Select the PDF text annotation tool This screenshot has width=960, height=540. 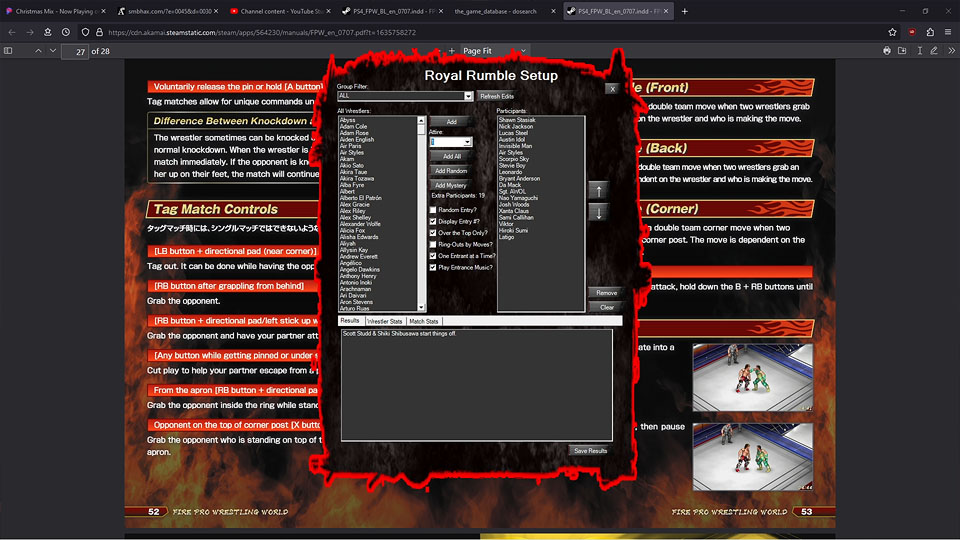pyautogui.click(x=920, y=51)
